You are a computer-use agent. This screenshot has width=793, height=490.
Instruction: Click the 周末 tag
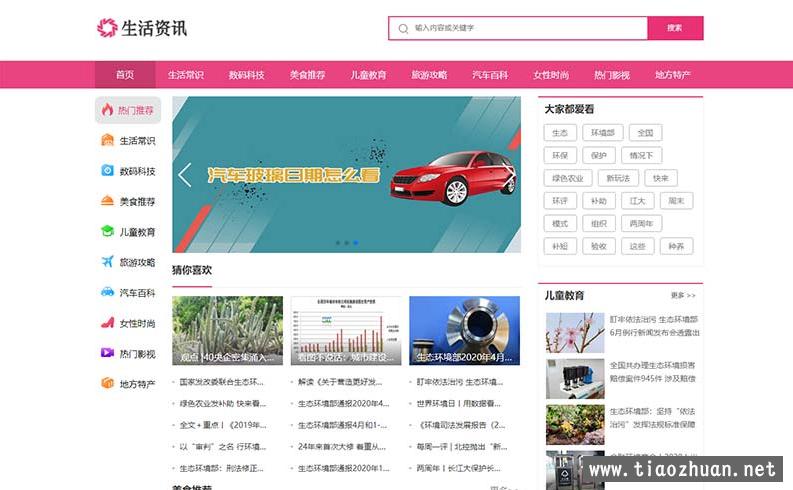tap(677, 201)
